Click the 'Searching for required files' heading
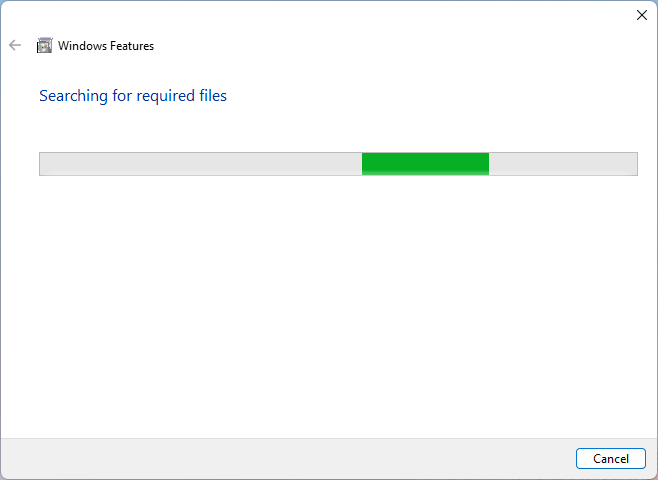This screenshot has height=480, width=658. tap(133, 96)
